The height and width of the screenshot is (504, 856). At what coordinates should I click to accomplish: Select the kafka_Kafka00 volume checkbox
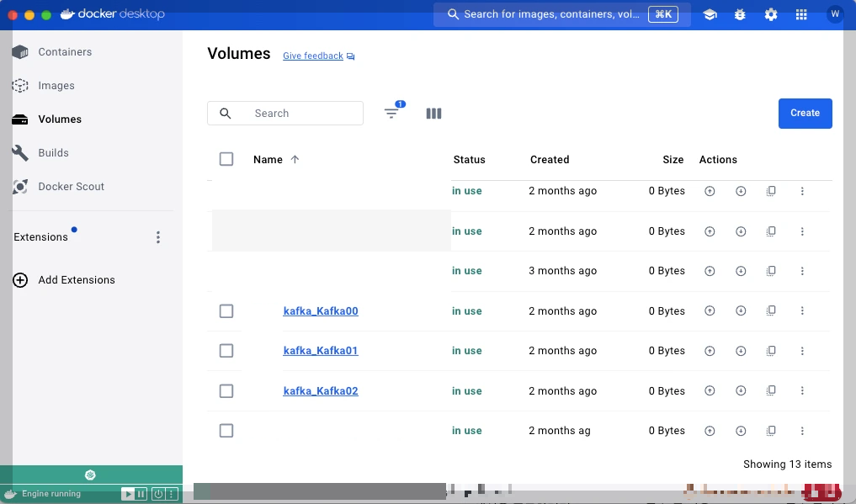pos(226,310)
